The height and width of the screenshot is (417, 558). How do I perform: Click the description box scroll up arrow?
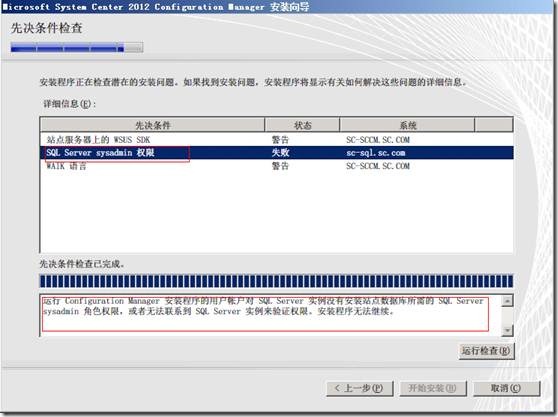click(x=507, y=301)
